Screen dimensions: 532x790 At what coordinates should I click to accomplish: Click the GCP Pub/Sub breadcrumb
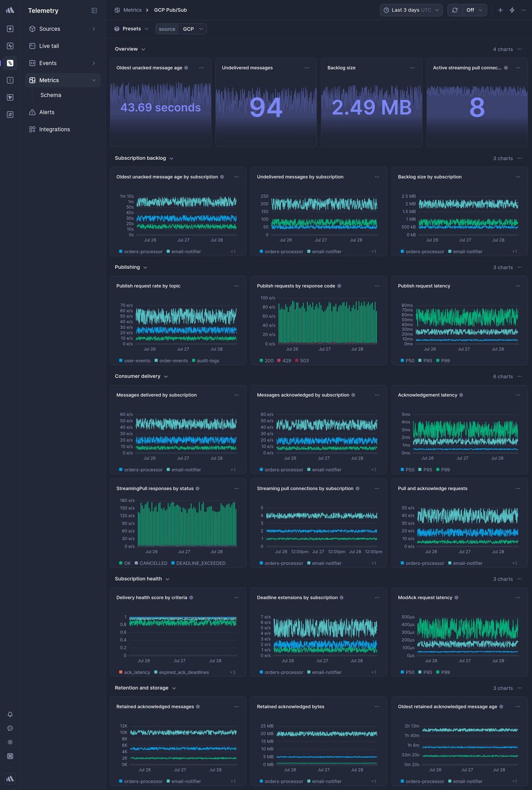(170, 10)
